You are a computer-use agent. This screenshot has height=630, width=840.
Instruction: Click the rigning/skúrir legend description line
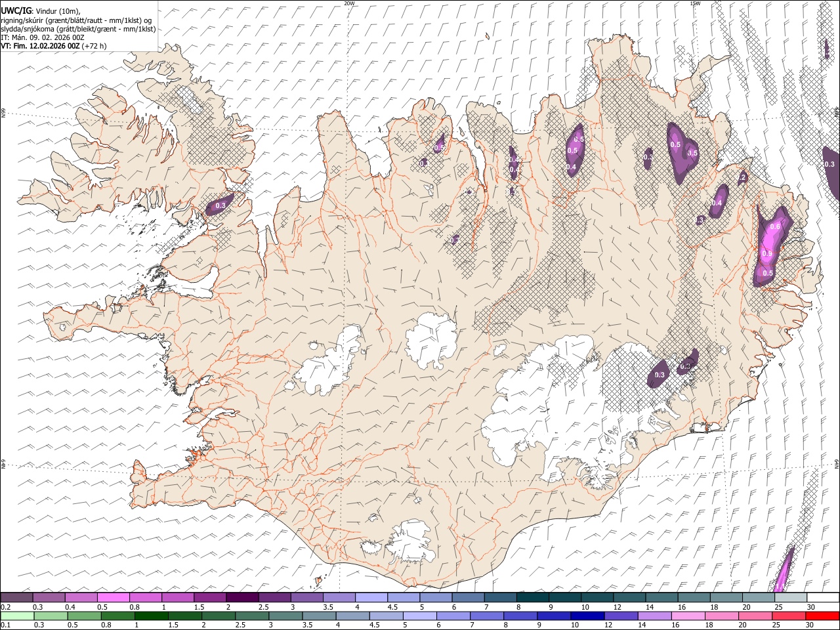coord(77,20)
